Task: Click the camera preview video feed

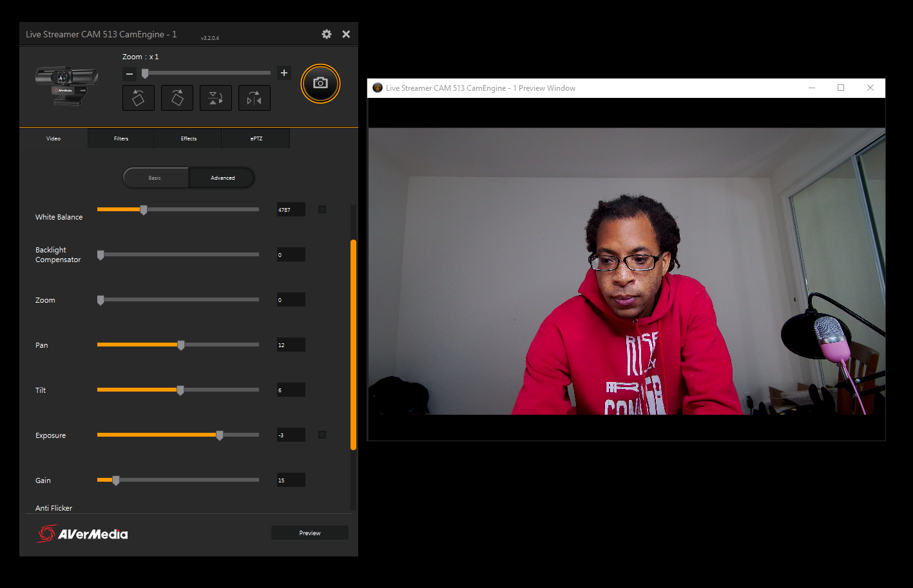Action: pos(626,271)
